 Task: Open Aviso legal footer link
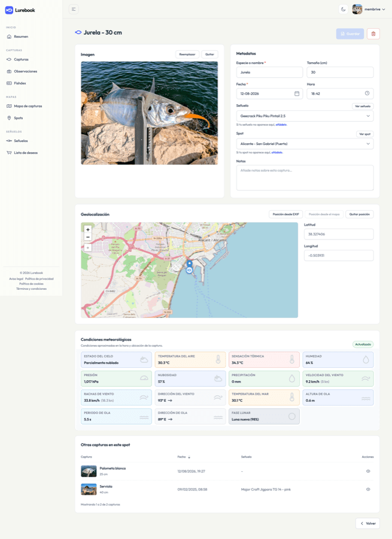point(16,278)
